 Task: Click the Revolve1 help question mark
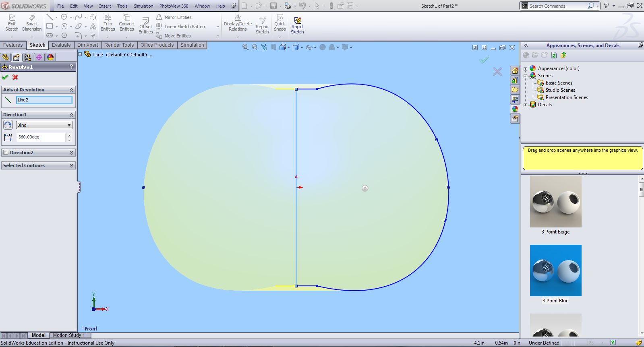pyautogui.click(x=71, y=67)
